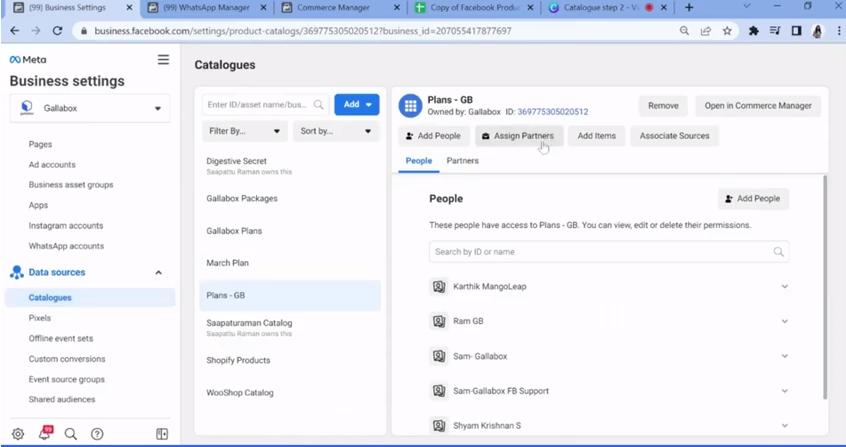The height and width of the screenshot is (447, 846).
Task: Expand Ram GB permissions chevron
Action: pos(784,321)
